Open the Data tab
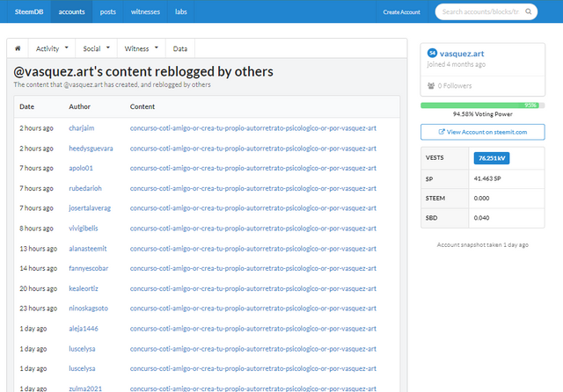Viewport: 563px width, 392px height. pos(179,48)
